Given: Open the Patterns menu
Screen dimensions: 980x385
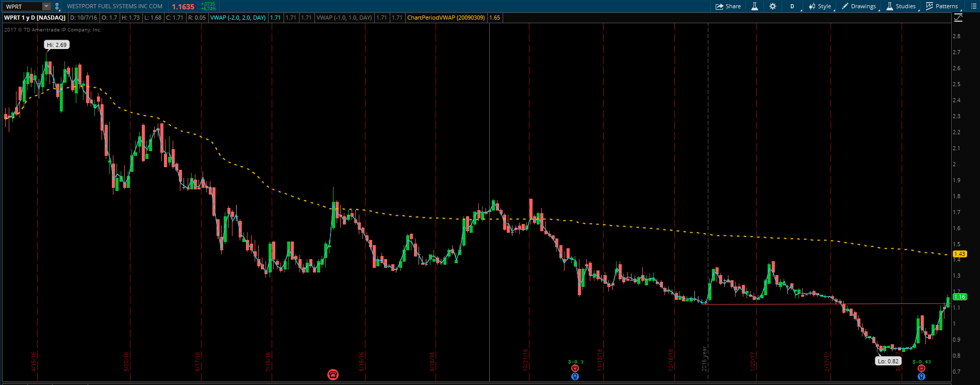Looking at the screenshot, I should [x=942, y=6].
